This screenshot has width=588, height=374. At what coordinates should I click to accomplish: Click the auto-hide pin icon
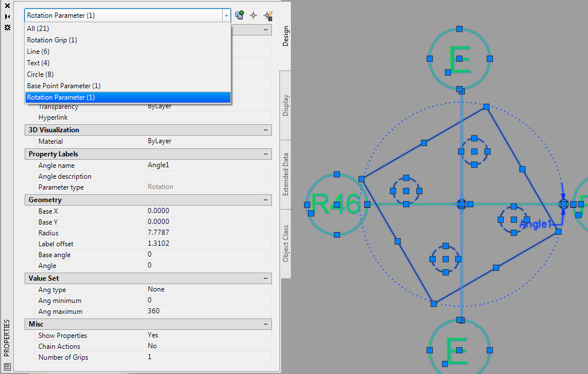point(7,16)
